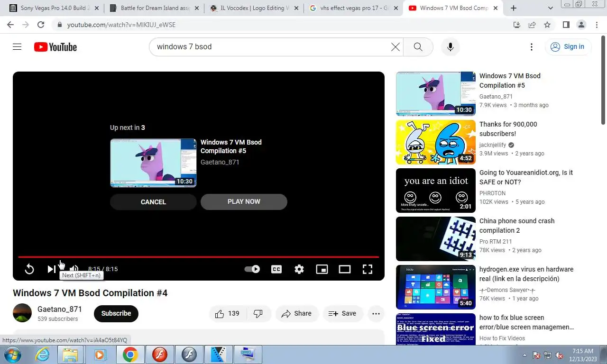Toggle Chrome side panel

566,25
